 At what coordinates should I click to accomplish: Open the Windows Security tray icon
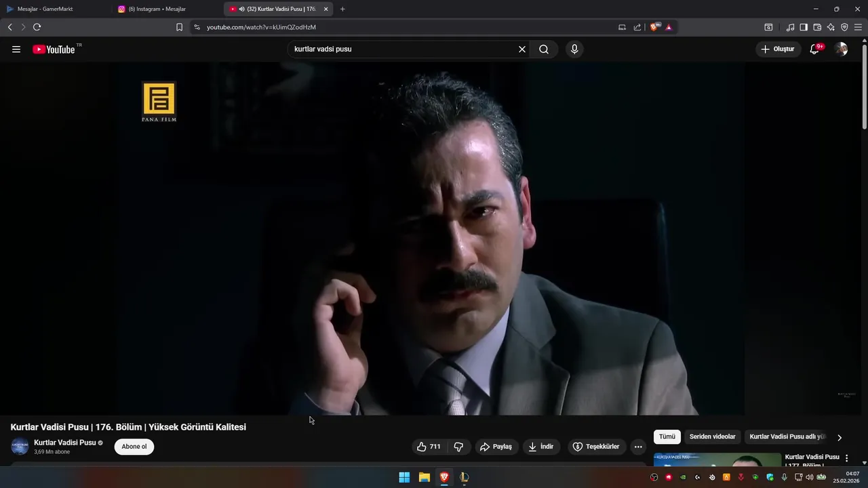[x=770, y=477]
